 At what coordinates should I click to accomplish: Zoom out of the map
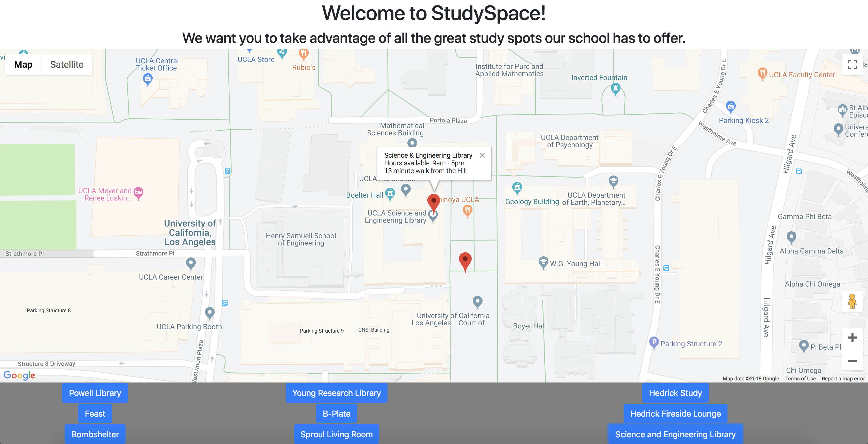pyautogui.click(x=852, y=360)
